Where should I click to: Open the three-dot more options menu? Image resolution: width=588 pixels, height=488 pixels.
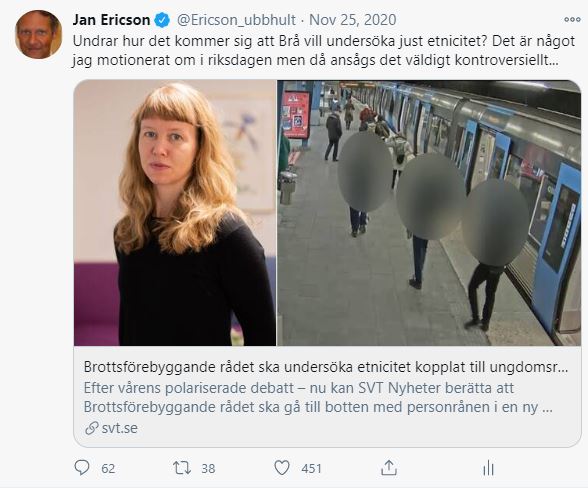tap(572, 20)
